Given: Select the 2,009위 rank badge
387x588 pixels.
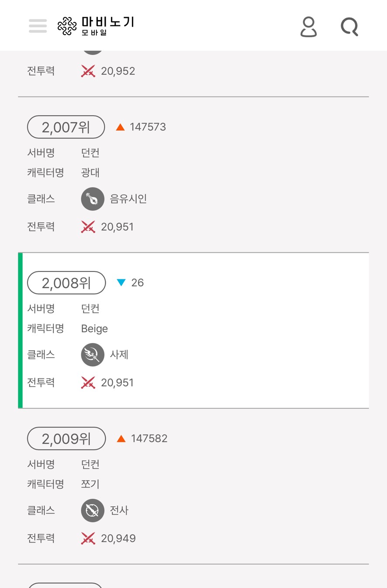Looking at the screenshot, I should [x=66, y=438].
